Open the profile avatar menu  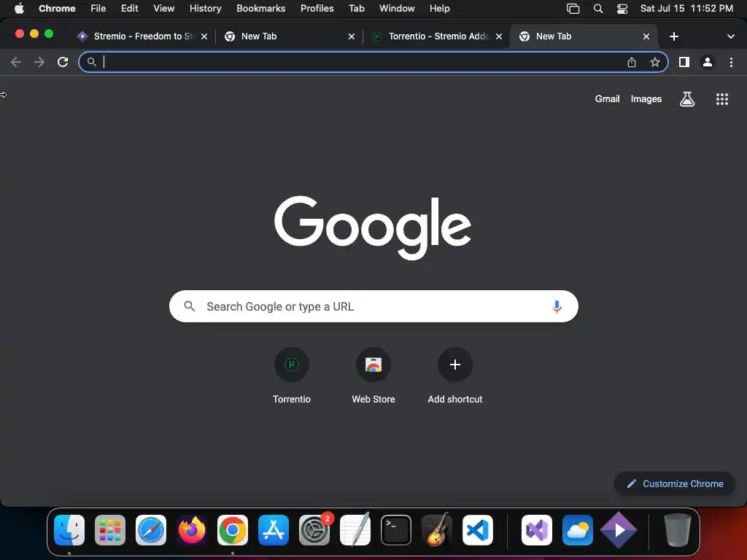pos(708,62)
